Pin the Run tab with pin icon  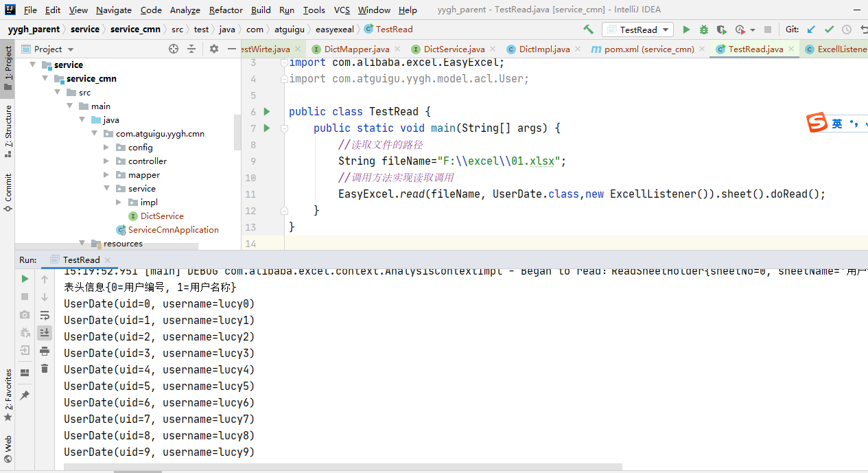25,395
